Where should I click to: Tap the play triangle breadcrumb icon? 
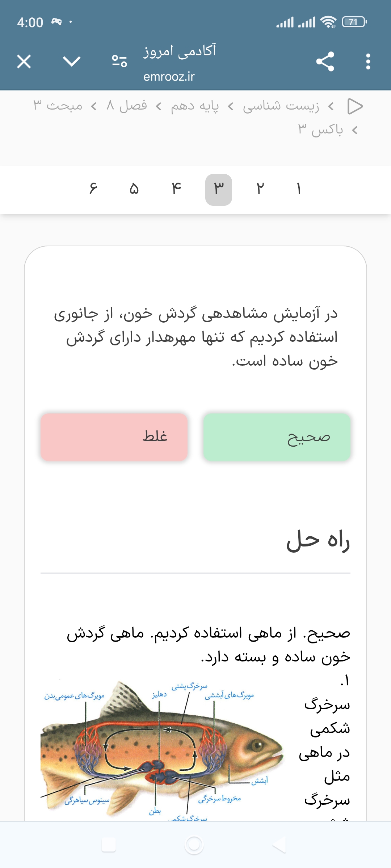(x=355, y=106)
